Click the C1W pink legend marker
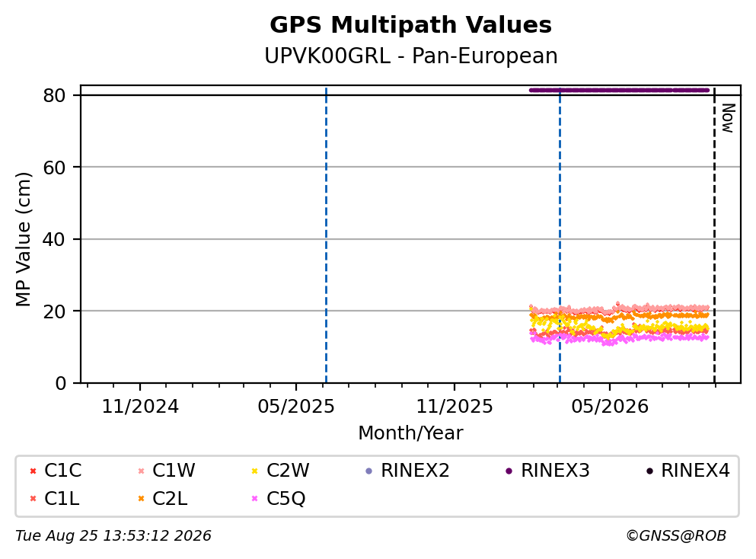The height and width of the screenshot is (559, 756). 142,471
